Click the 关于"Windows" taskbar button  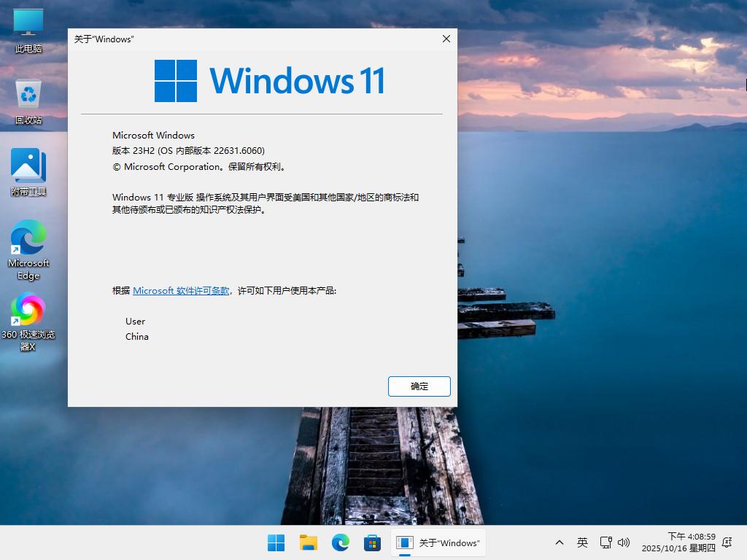438,542
